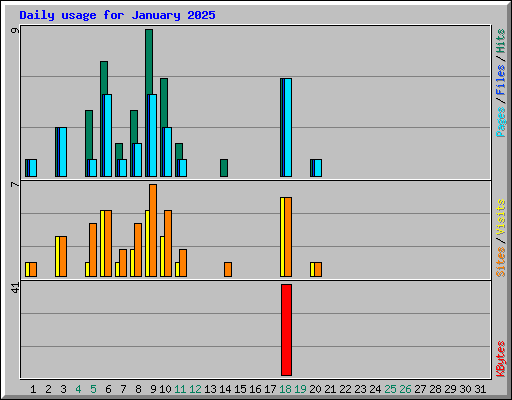Select the lone green Hits bar on day 14
Image resolution: width=512 pixels, height=400 pixels.
coord(224,168)
